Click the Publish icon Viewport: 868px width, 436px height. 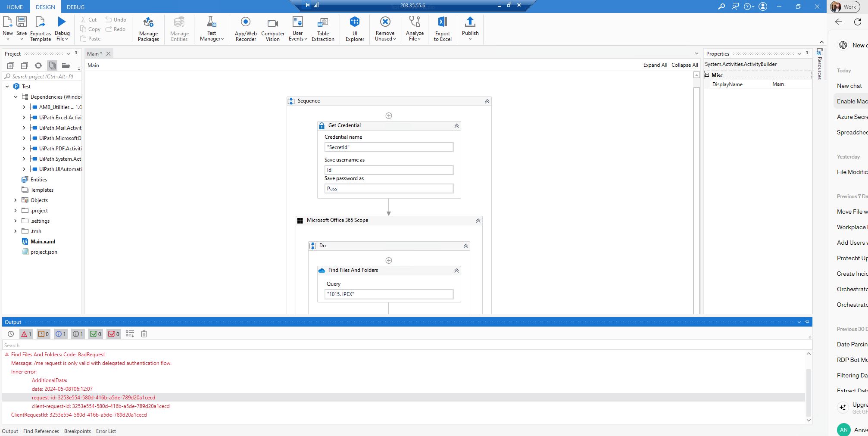470,22
